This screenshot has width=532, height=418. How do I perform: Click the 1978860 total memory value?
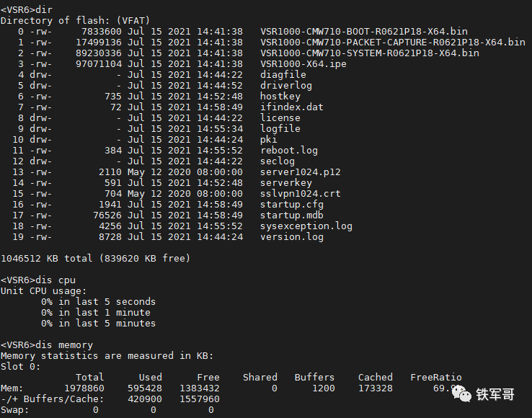[84, 388]
